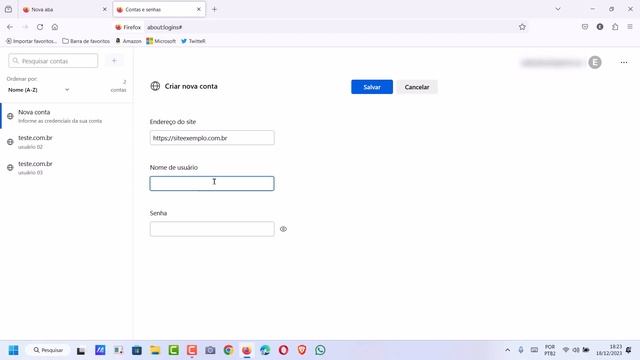The width and height of the screenshot is (640, 360).
Task: Open the three-dots logins menu
Action: pos(624,62)
